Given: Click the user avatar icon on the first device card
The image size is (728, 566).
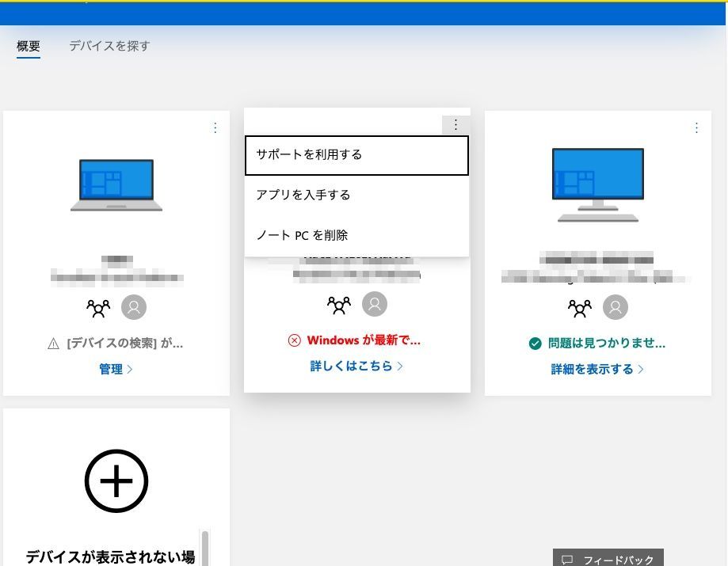Looking at the screenshot, I should [x=134, y=307].
